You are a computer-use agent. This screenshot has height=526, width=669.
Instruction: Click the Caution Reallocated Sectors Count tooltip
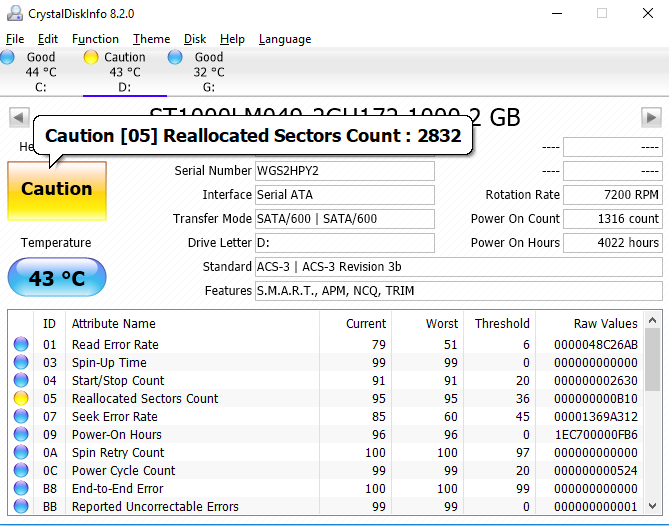point(253,136)
